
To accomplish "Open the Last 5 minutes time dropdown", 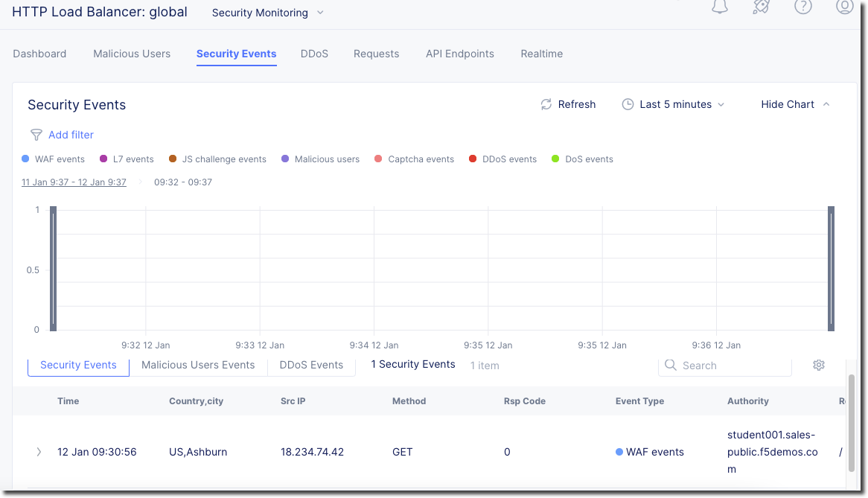I will tap(674, 104).
